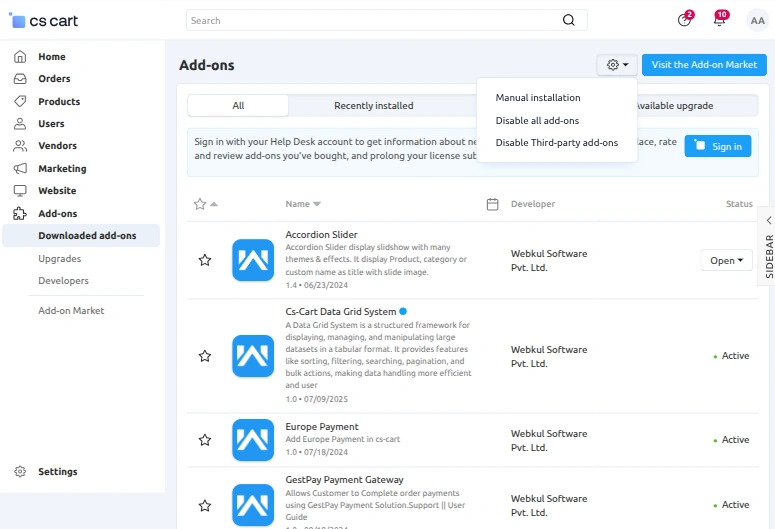Click the CS-Cart logo

point(43,20)
